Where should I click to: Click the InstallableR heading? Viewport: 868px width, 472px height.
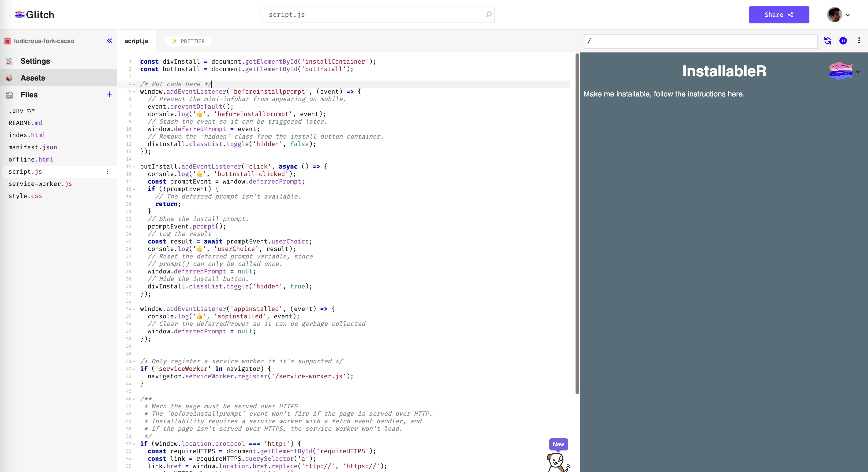724,71
